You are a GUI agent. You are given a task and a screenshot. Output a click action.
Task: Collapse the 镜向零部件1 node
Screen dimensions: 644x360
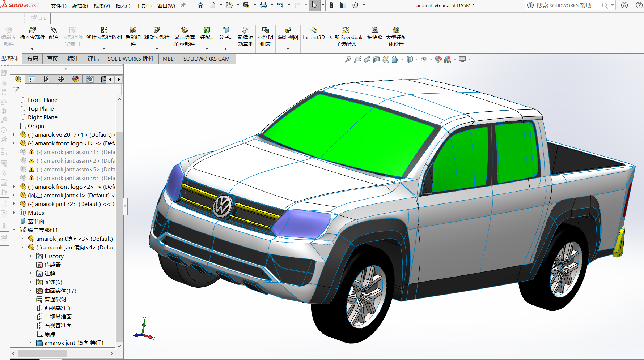tap(14, 230)
